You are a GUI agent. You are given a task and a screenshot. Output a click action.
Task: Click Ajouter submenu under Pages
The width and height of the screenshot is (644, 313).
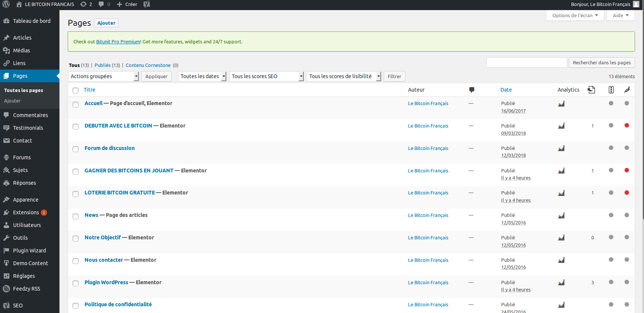coord(12,101)
